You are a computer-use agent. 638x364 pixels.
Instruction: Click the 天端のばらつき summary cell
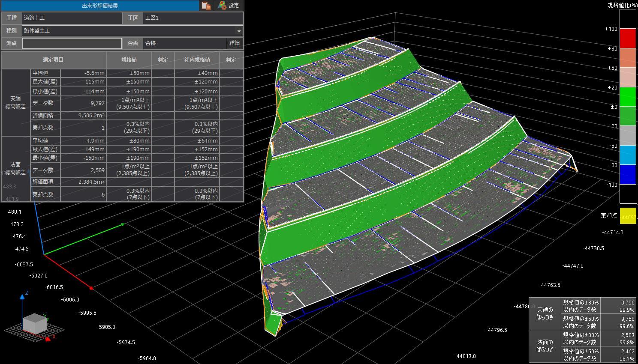[545, 313]
